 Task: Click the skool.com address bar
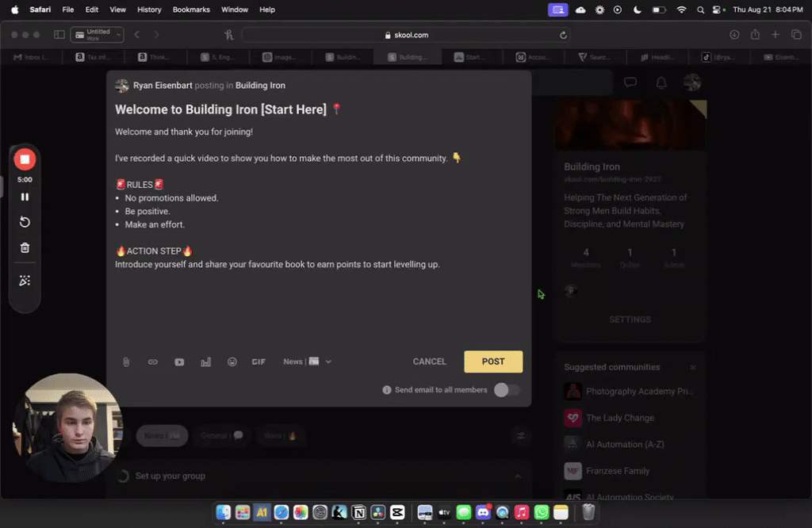(x=406, y=35)
